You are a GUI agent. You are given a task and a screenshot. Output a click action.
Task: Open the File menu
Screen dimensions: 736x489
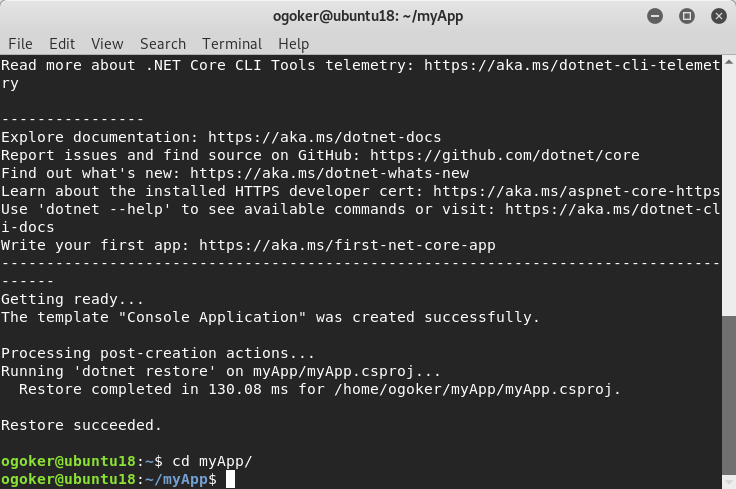pyautogui.click(x=21, y=44)
